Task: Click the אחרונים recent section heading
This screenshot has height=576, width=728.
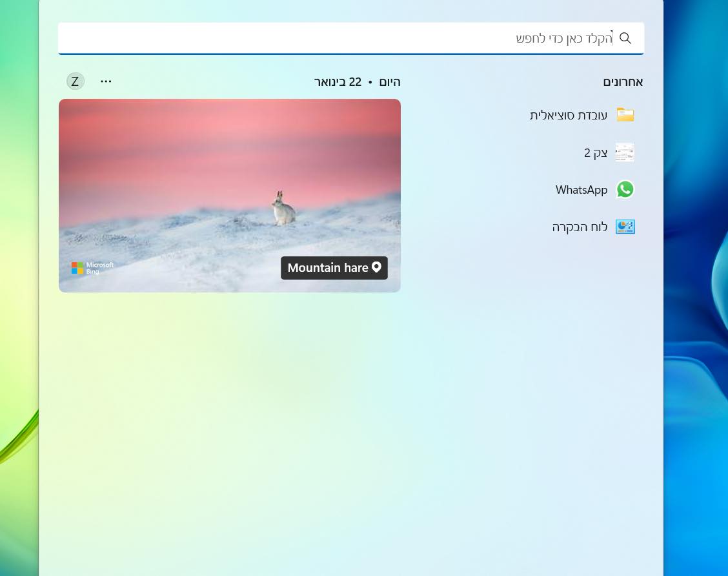Action: pyautogui.click(x=622, y=82)
